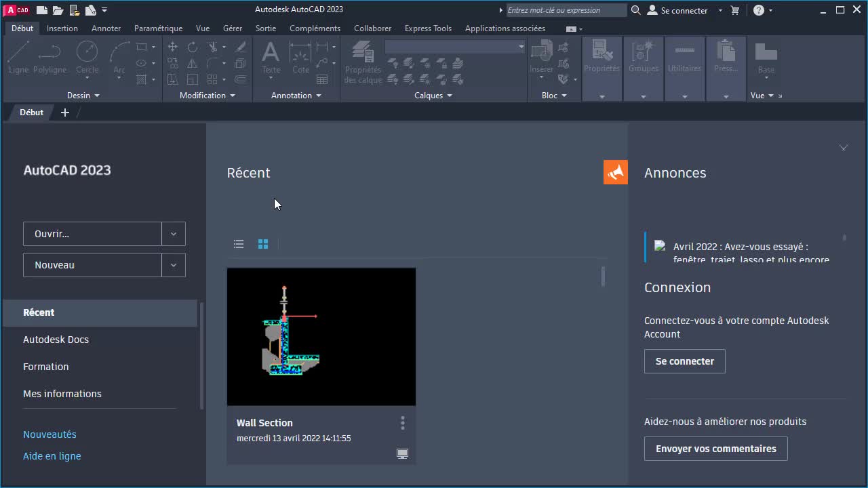This screenshot has height=488, width=868.
Task: Click the orange megaphone announcements icon
Action: tap(616, 172)
